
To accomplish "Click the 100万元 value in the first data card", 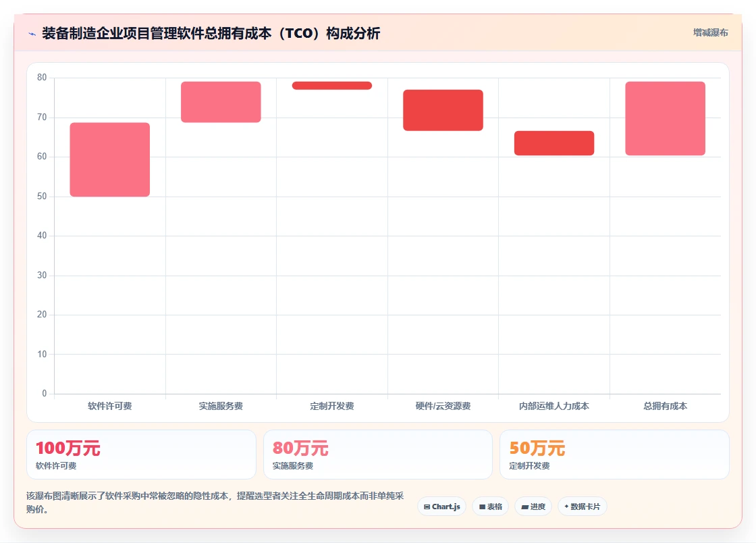I will tap(68, 448).
